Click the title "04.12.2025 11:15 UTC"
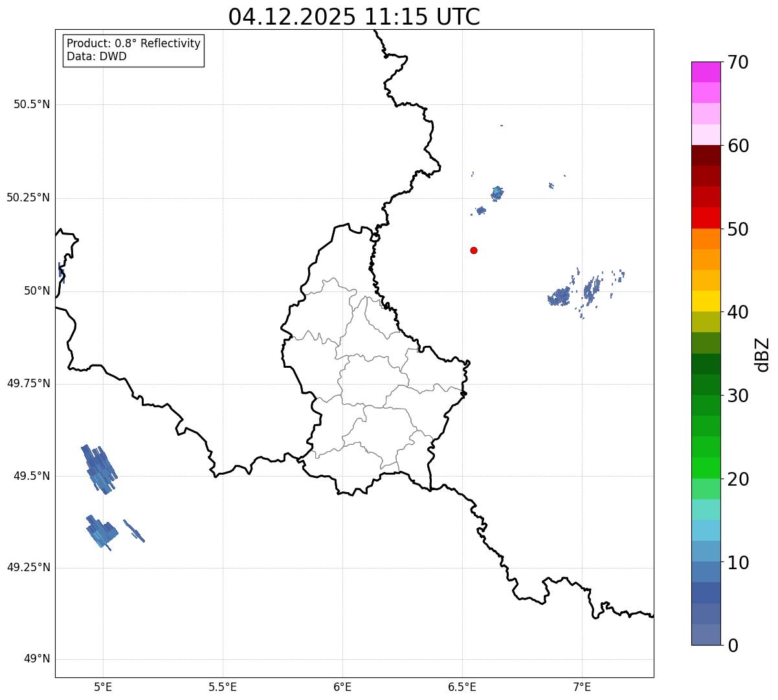Viewport: 778px width, 700px height. [354, 16]
